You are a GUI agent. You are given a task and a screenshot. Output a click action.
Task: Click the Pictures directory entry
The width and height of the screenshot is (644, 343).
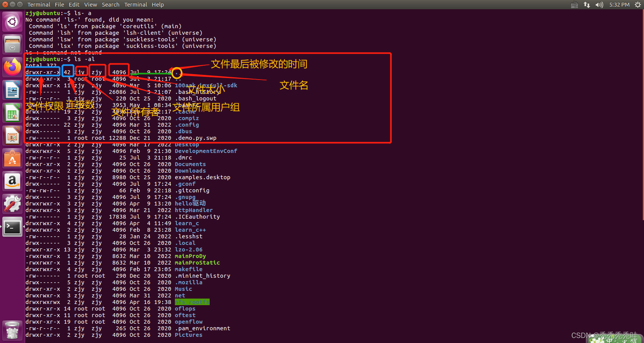188,335
